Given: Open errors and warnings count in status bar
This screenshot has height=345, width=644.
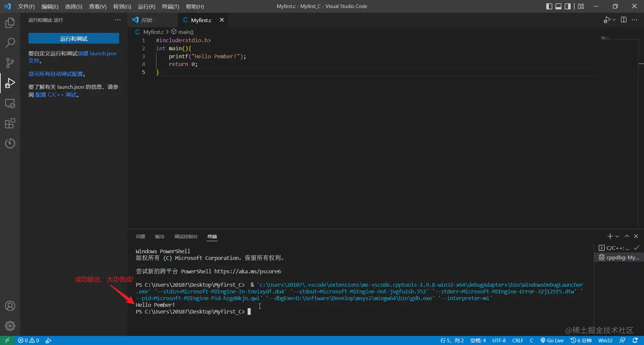Looking at the screenshot, I should [x=29, y=340].
